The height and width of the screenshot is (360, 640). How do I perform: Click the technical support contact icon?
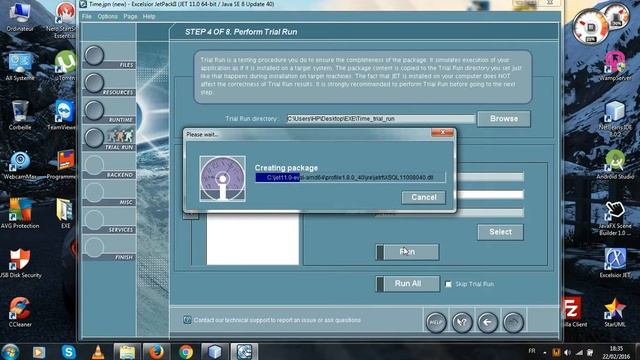click(187, 320)
